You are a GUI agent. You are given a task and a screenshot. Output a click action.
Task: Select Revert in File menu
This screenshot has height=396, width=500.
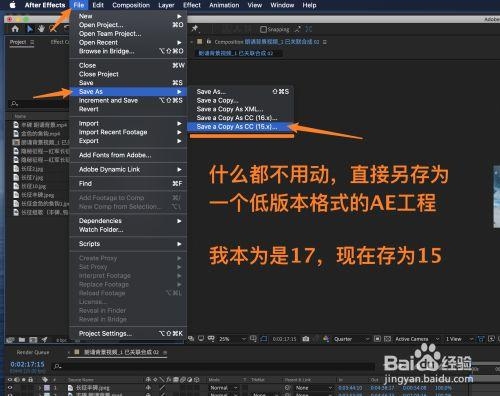coord(128,109)
